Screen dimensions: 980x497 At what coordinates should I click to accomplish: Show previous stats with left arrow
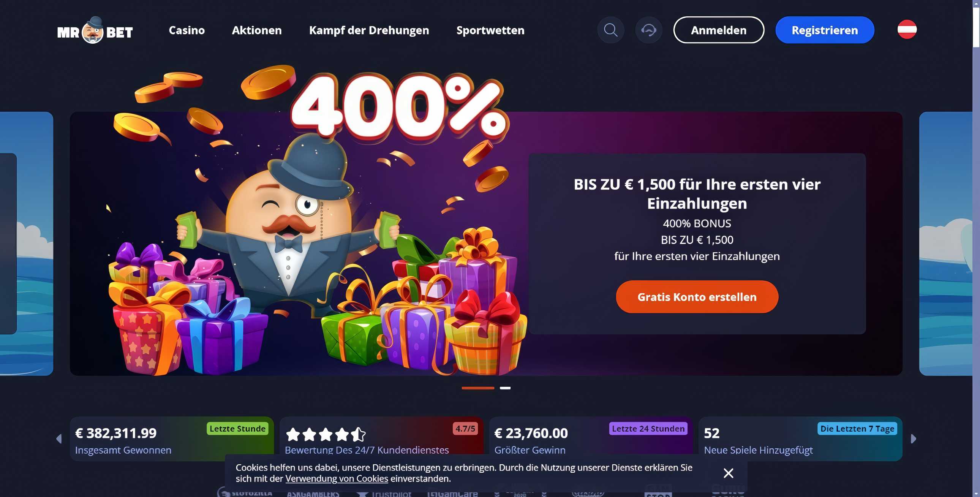[x=59, y=439]
